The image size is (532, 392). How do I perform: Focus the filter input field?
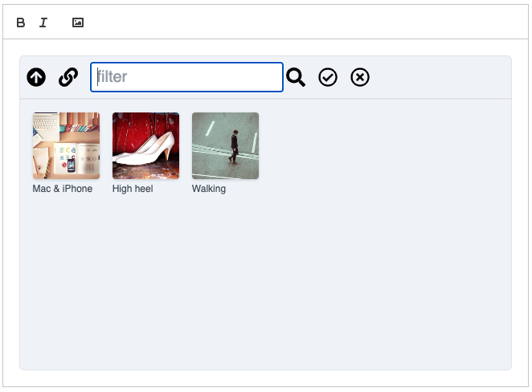tap(186, 77)
